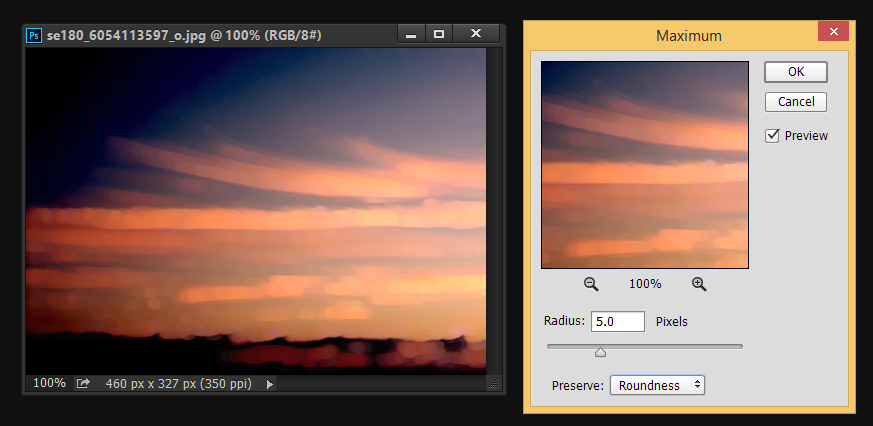The height and width of the screenshot is (426, 873).
Task: Close the se180 document window
Action: tap(475, 34)
